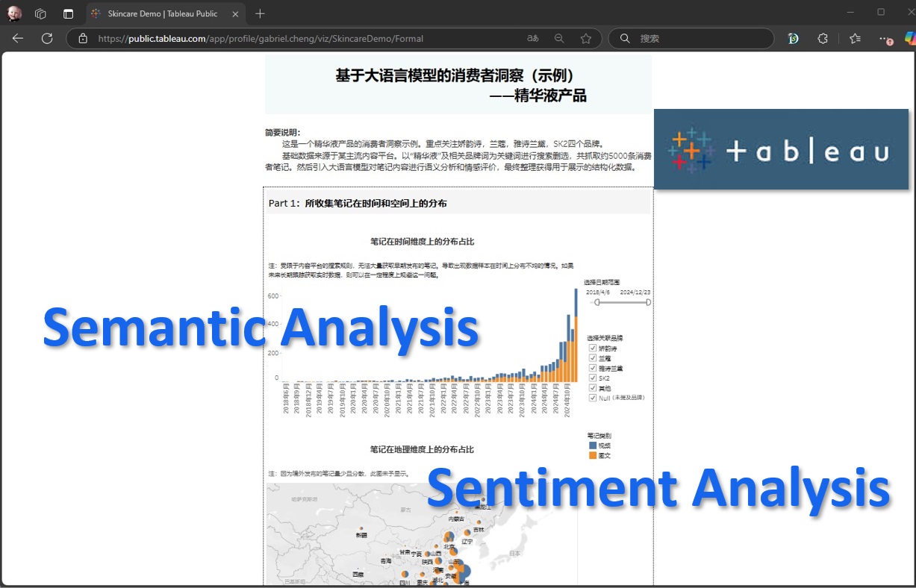
Task: Open the favorites list icon
Action: pos(855,38)
